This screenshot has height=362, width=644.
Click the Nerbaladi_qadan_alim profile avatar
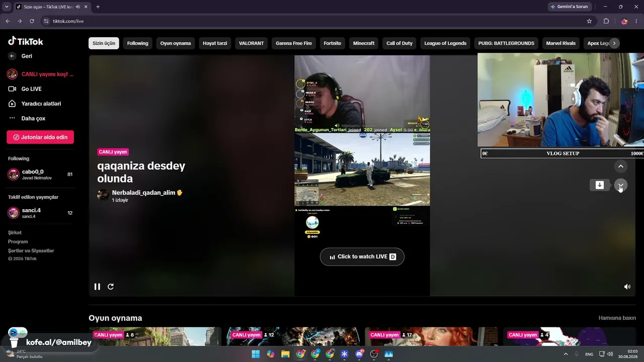pyautogui.click(x=103, y=195)
